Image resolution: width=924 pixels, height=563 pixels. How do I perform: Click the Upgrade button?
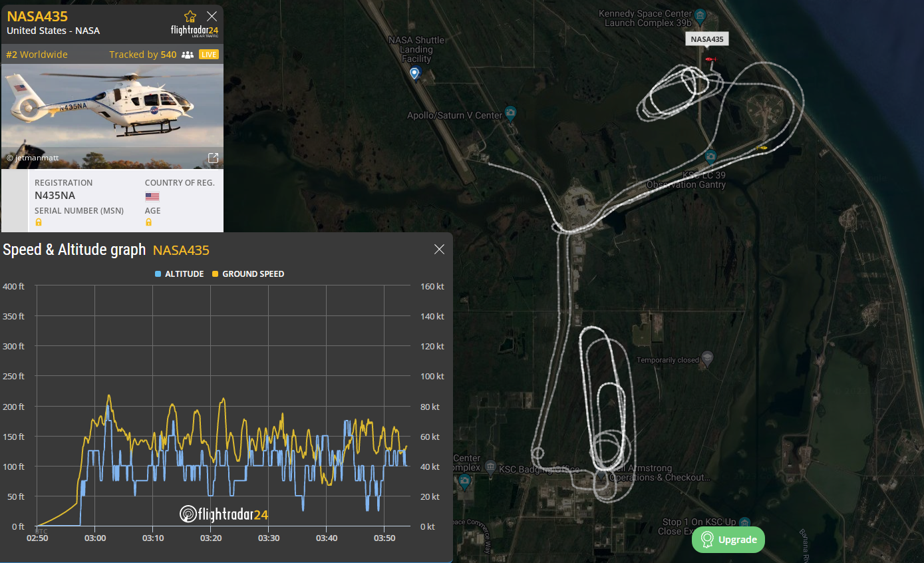coord(728,540)
